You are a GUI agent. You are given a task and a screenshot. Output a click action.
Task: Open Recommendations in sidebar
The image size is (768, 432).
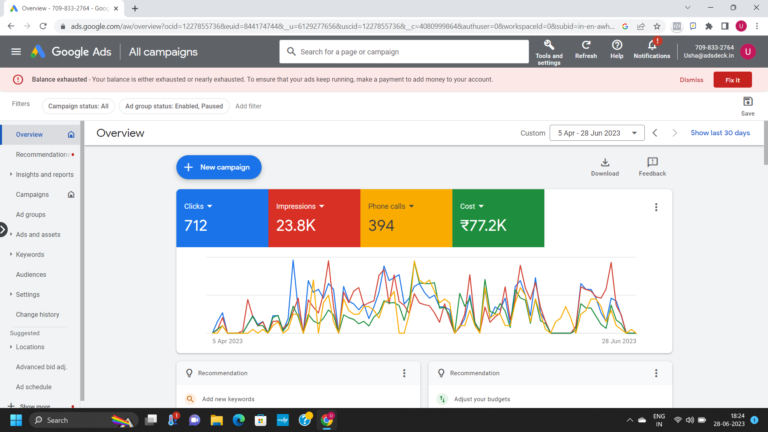coord(42,154)
